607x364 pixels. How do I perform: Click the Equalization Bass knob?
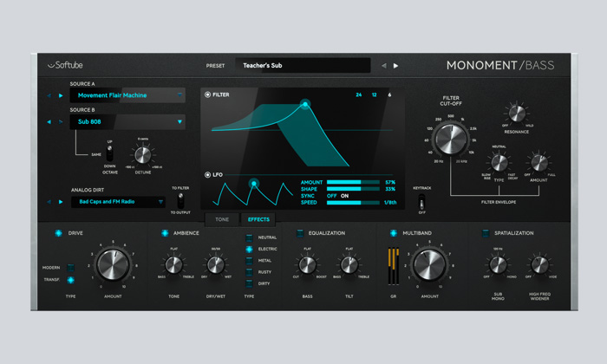(x=307, y=265)
